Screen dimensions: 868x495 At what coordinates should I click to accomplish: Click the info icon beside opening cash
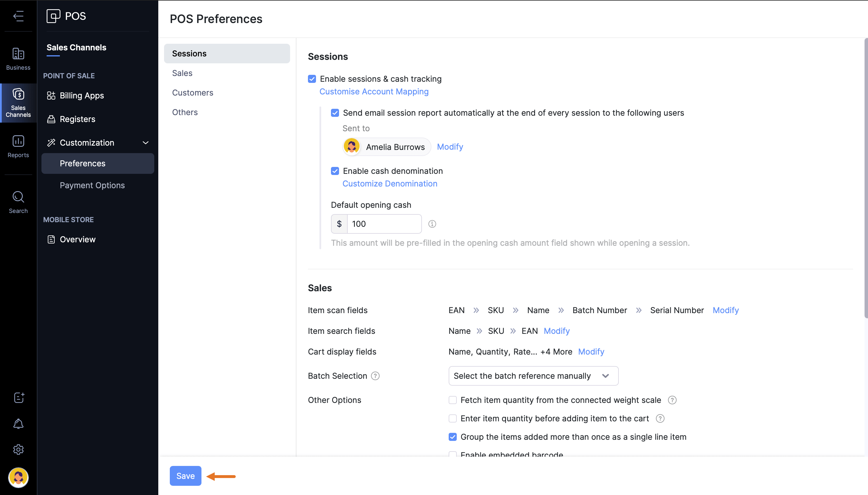point(432,224)
